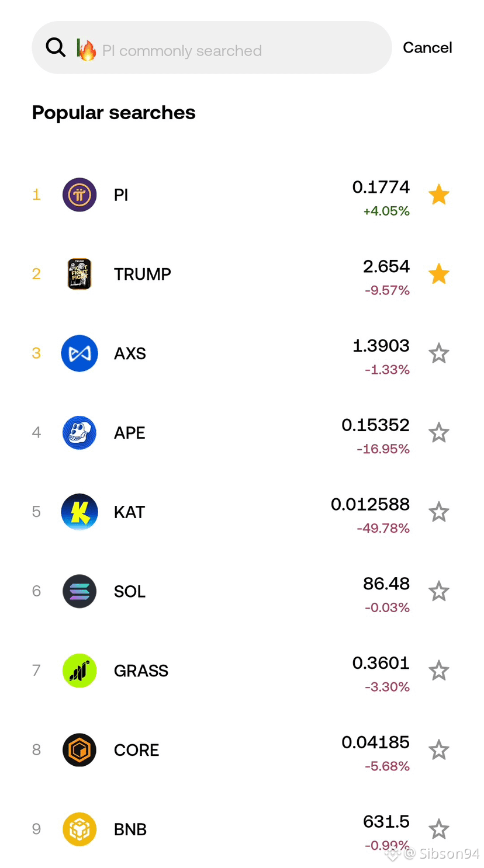The height and width of the screenshot is (868, 484).
Task: Open KAT price 0.012588 row
Action: 242,512
